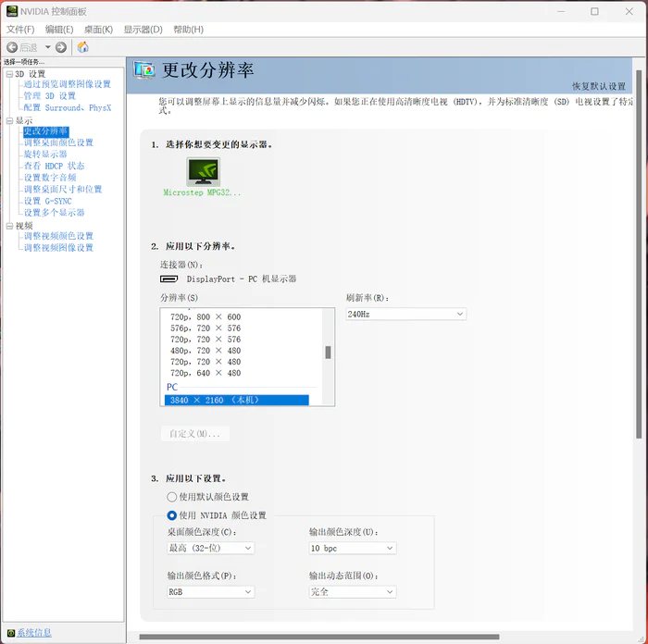The image size is (648, 644).
Task: Open the 输出颜色深度 10 bpc dropdown
Action: click(x=353, y=548)
